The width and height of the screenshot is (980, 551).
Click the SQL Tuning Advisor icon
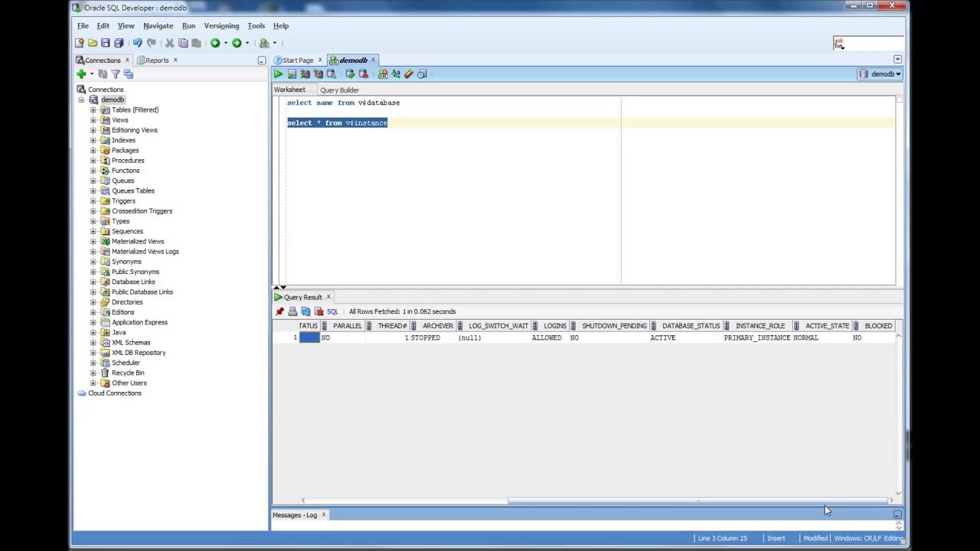click(331, 74)
